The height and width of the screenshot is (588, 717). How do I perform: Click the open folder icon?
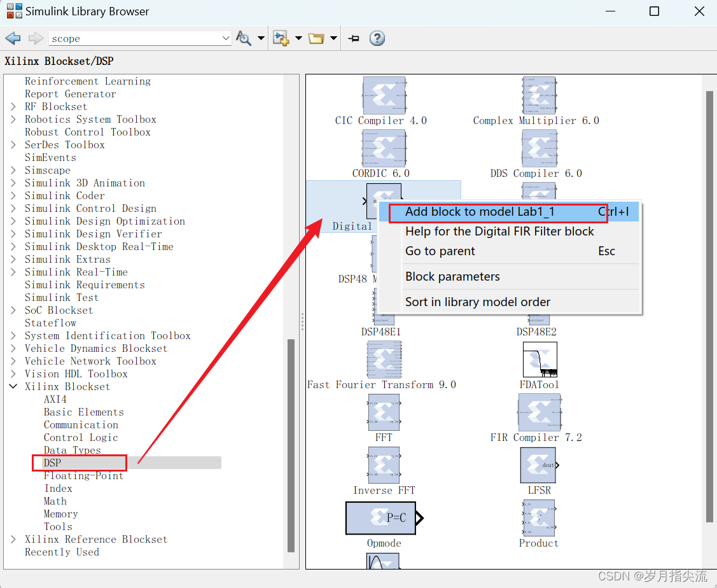coord(316,38)
